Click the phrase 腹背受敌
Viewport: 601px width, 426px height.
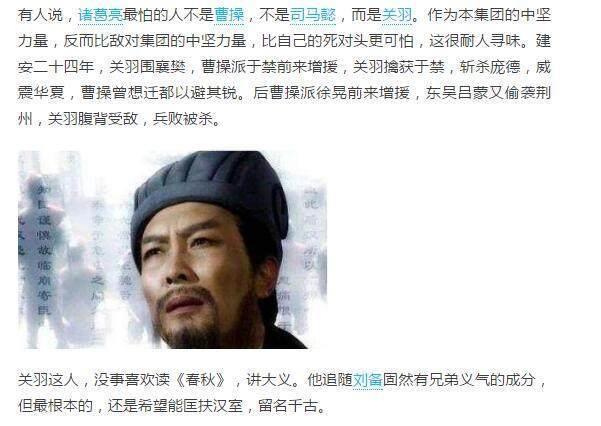108,119
